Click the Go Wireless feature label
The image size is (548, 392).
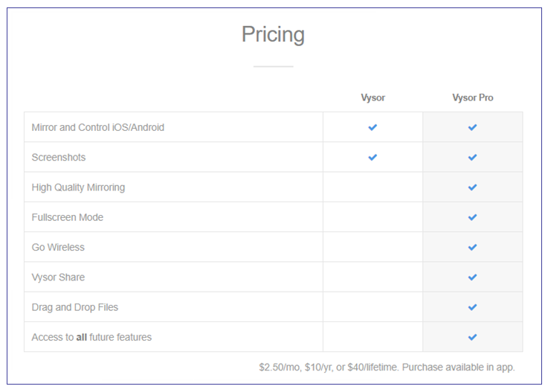coord(58,247)
